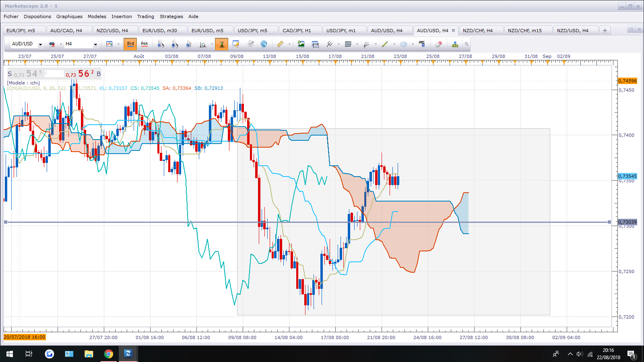Viewport: 644px width, 362px height.
Task: Click the zoom out tool
Action: [x=175, y=44]
